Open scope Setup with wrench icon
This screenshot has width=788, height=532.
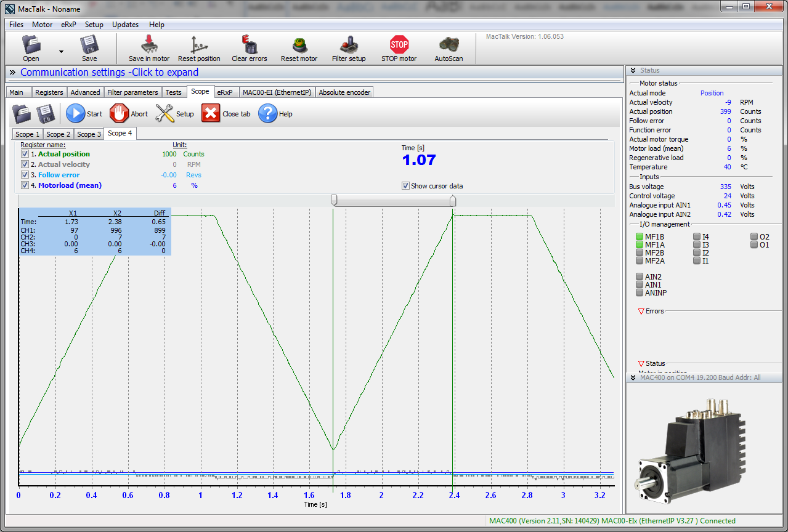166,114
